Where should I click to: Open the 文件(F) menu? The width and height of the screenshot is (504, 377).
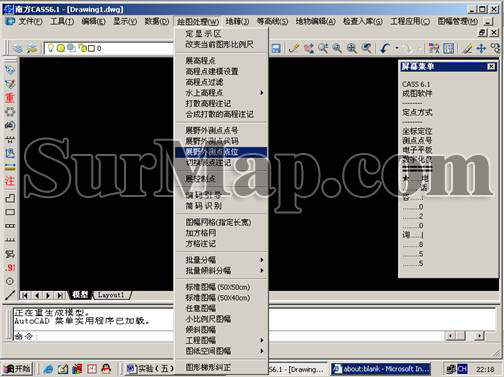point(30,21)
